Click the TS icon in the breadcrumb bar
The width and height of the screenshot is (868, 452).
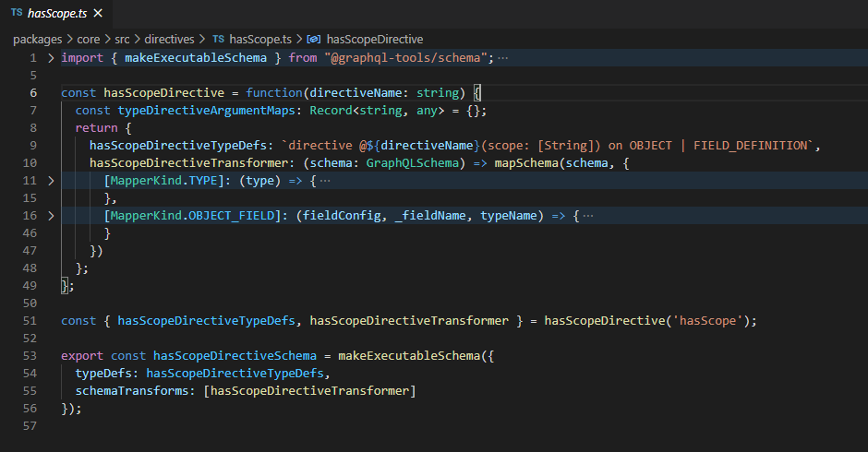click(x=218, y=40)
